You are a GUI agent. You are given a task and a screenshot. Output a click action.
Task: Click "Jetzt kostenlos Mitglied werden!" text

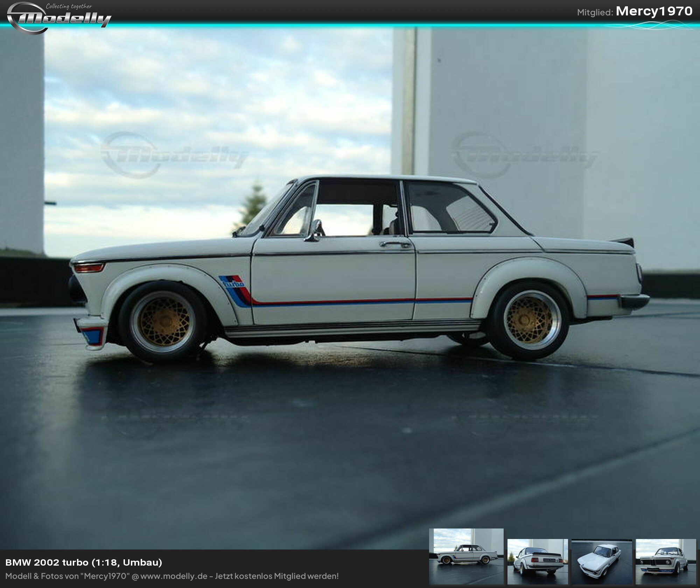[276, 576]
